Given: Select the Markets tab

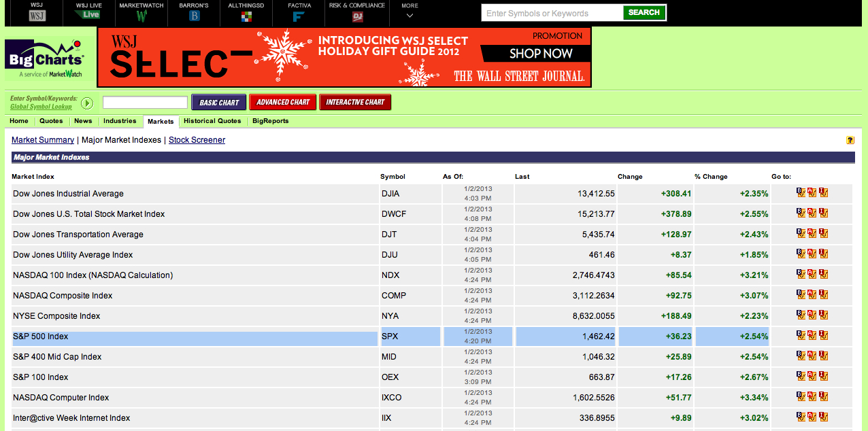Looking at the screenshot, I should (161, 122).
